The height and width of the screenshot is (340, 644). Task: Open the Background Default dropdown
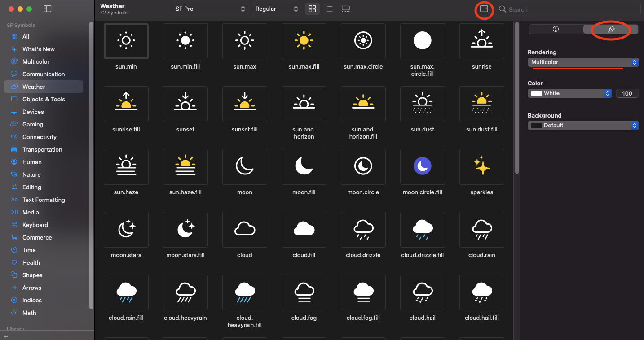click(x=583, y=126)
